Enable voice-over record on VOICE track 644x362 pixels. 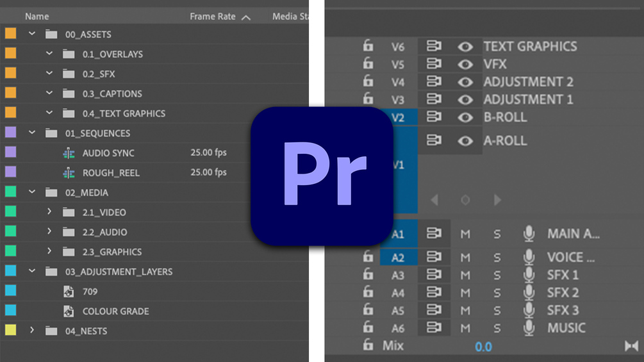coord(529,257)
